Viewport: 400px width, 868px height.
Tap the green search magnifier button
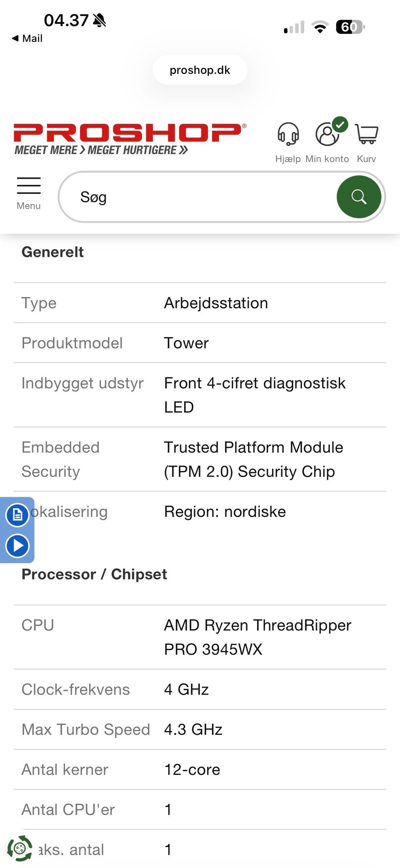359,196
